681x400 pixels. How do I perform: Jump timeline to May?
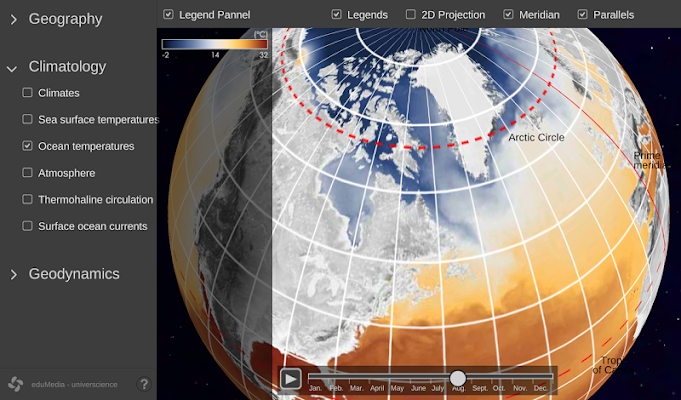(x=397, y=388)
